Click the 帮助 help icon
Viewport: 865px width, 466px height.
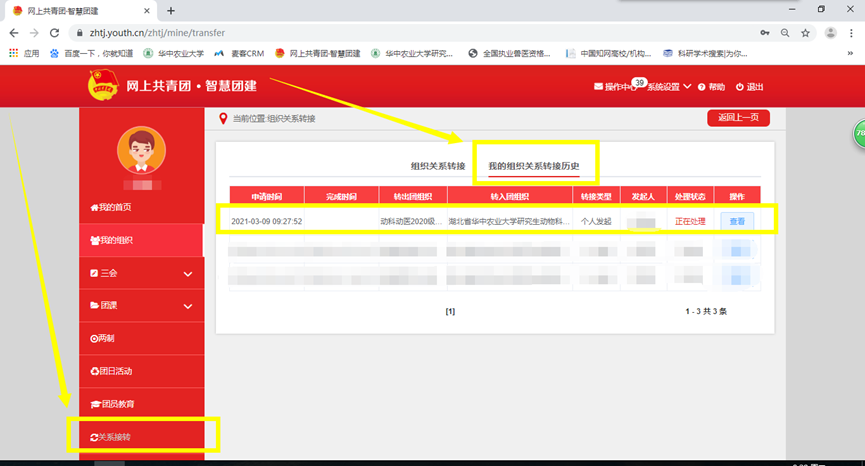(711, 87)
